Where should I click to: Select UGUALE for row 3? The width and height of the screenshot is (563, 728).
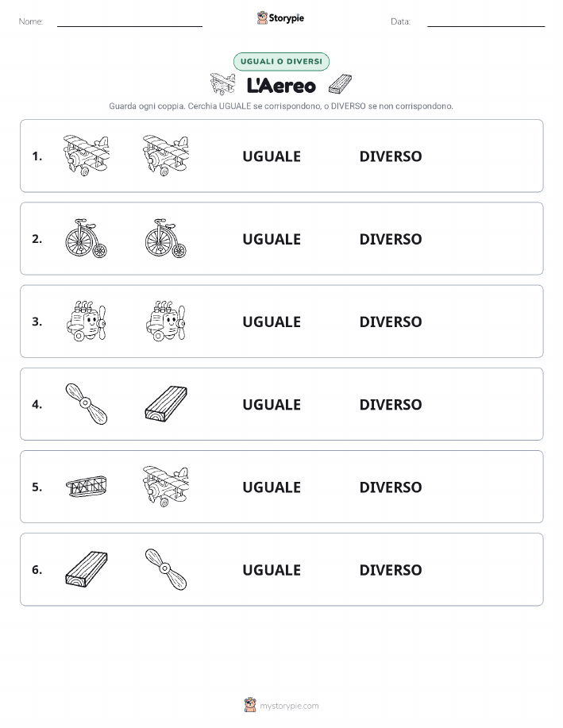(x=272, y=322)
